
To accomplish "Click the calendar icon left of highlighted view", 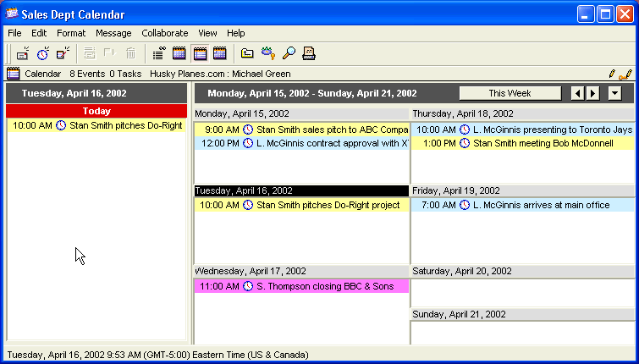I will click(x=179, y=53).
